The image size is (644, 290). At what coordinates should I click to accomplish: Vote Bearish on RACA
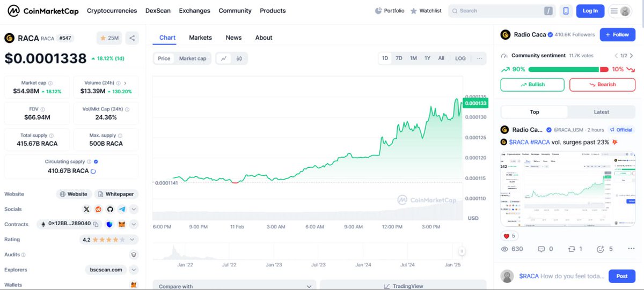pos(602,84)
